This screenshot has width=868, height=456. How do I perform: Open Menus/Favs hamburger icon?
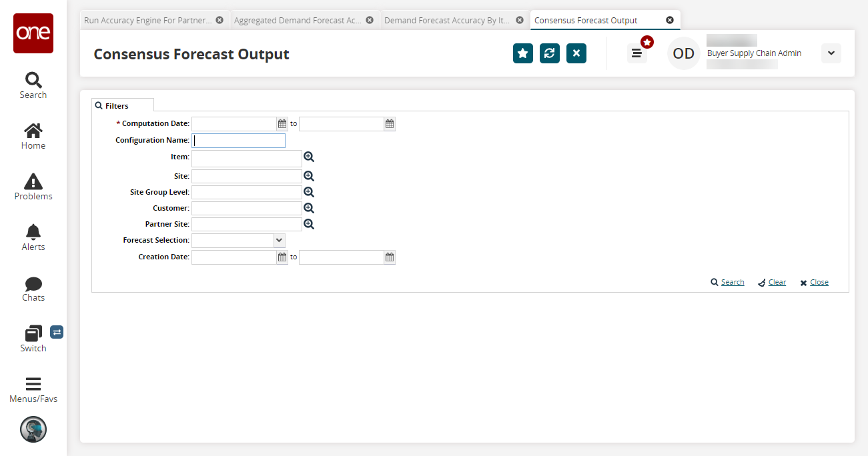tap(33, 384)
